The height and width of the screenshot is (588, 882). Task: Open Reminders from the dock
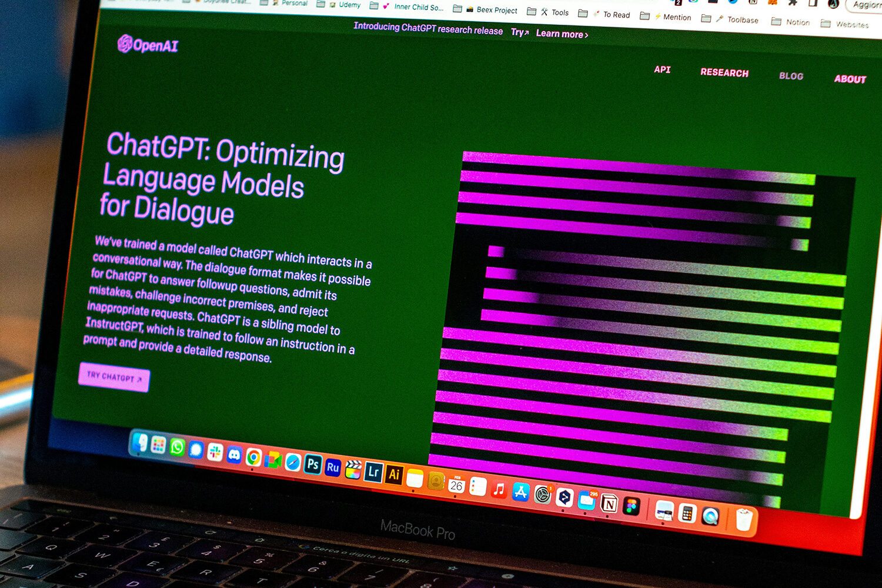[478, 487]
